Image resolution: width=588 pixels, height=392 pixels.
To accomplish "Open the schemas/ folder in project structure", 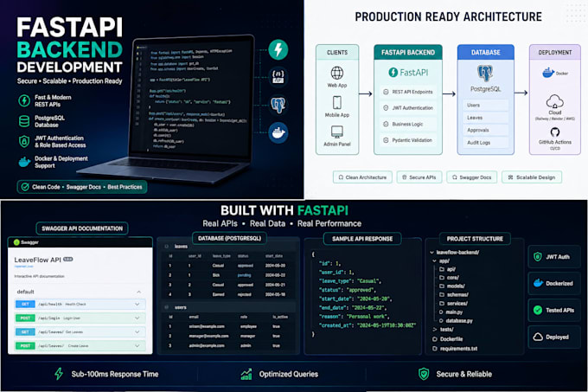I will [x=453, y=295].
